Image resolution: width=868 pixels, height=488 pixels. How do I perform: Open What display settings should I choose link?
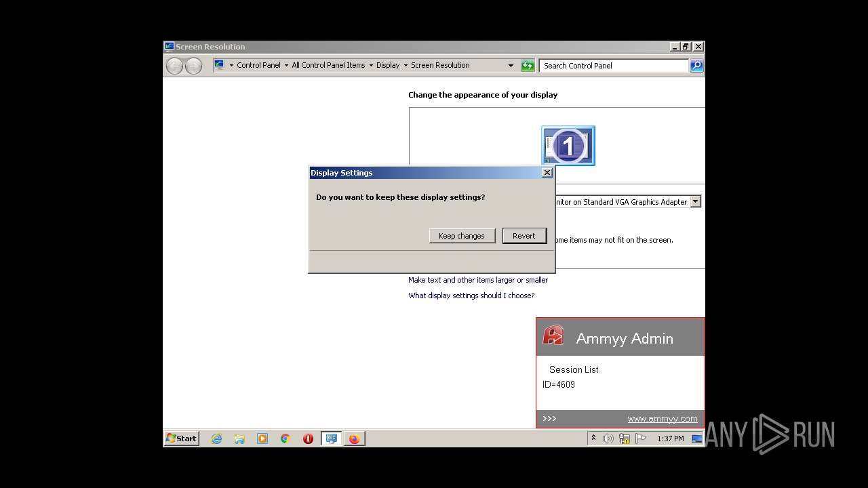[471, 296]
